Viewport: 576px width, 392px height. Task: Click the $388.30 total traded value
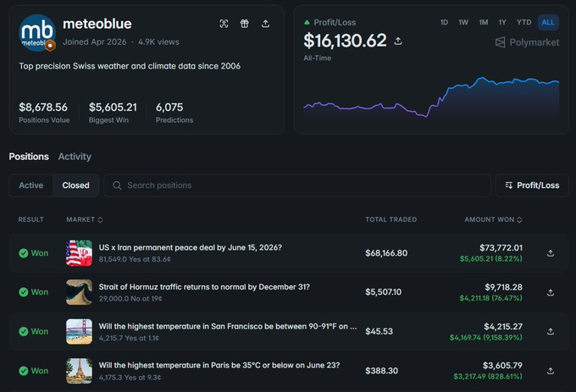(x=381, y=371)
